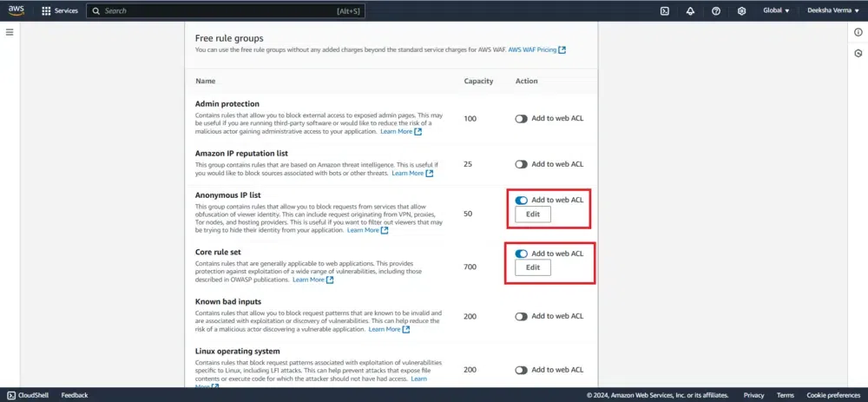Open the Terms footer link
Viewport: 868px width, 402px height.
[786, 395]
